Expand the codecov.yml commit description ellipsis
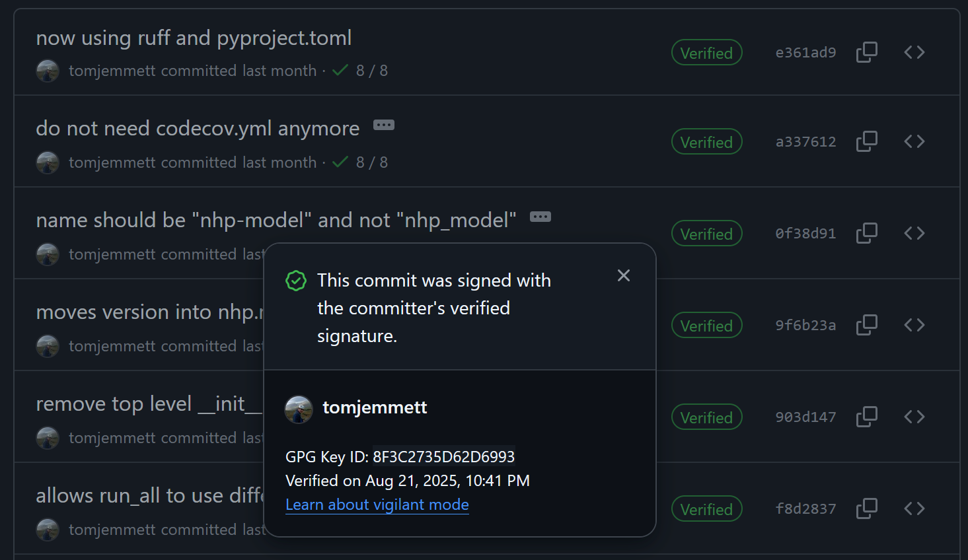 tap(384, 125)
